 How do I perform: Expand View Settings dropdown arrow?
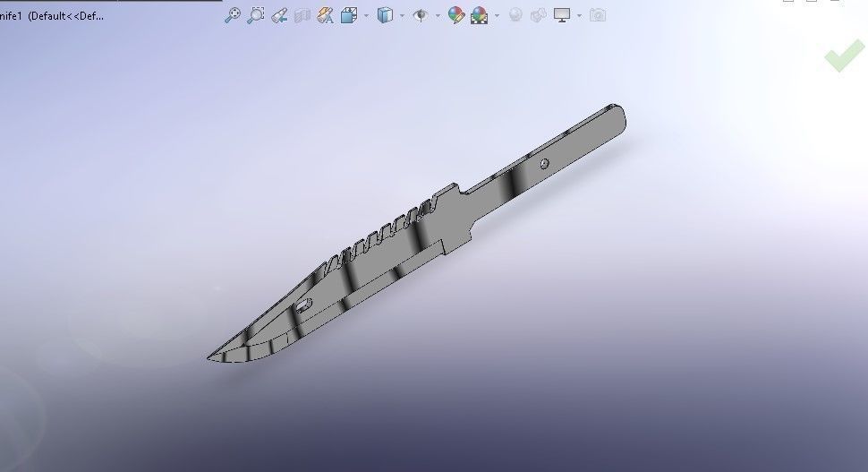pyautogui.click(x=579, y=15)
